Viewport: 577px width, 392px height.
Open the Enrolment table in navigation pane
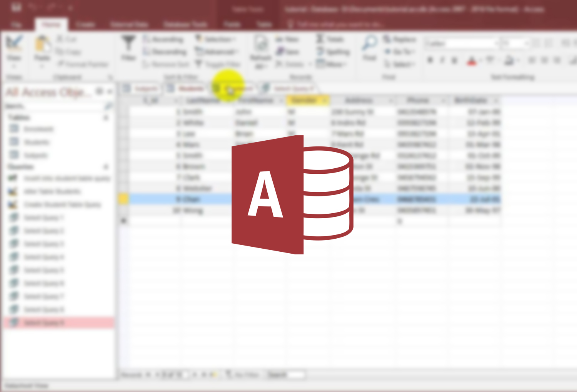[x=32, y=129]
